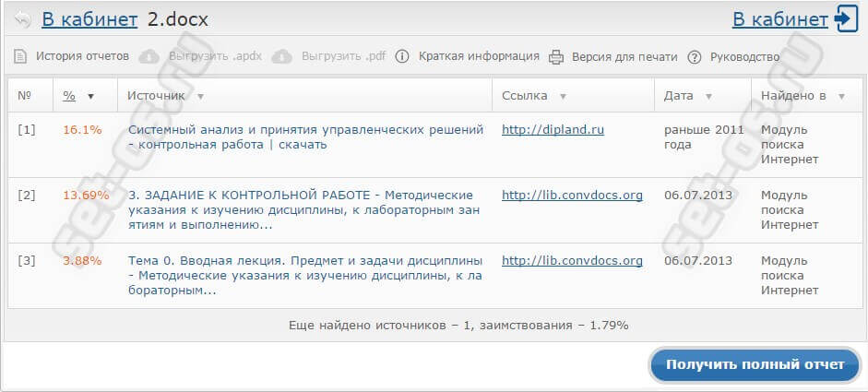Click cloud icon for Выгрузить .pdf
Image resolution: width=868 pixels, height=392 pixels.
tap(281, 56)
